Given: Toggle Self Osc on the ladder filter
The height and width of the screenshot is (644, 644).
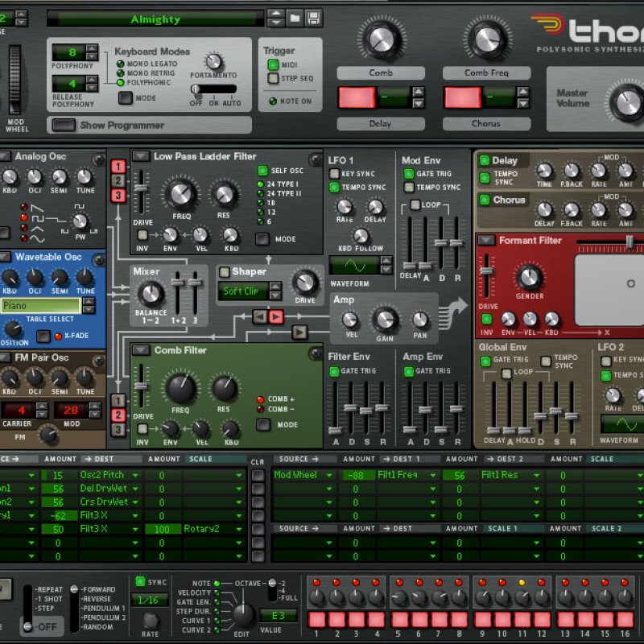Looking at the screenshot, I should pyautogui.click(x=262, y=171).
